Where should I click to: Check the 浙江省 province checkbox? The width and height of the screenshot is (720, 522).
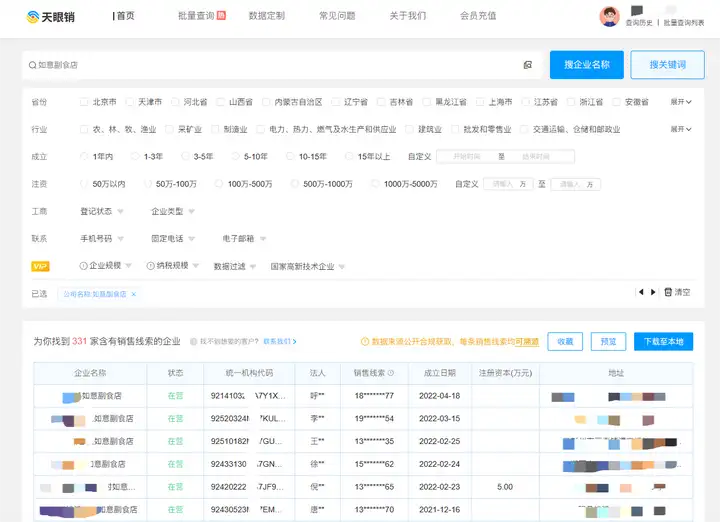(x=571, y=102)
